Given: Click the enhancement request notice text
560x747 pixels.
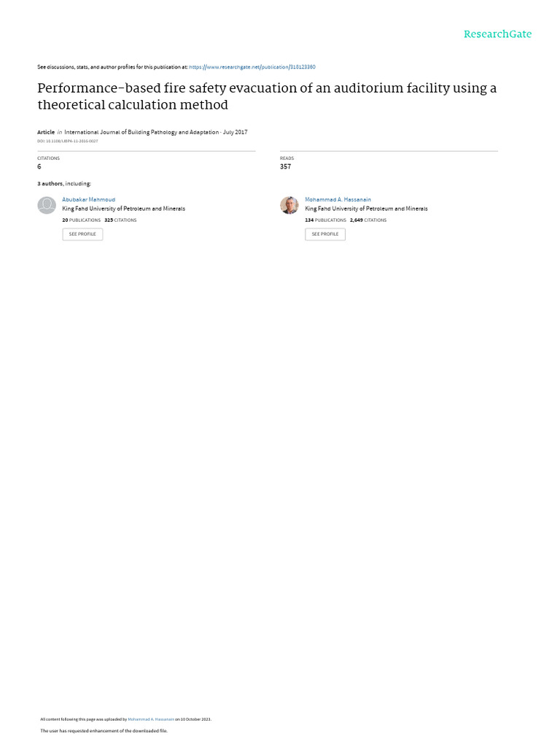Looking at the screenshot, I should click(x=104, y=730).
